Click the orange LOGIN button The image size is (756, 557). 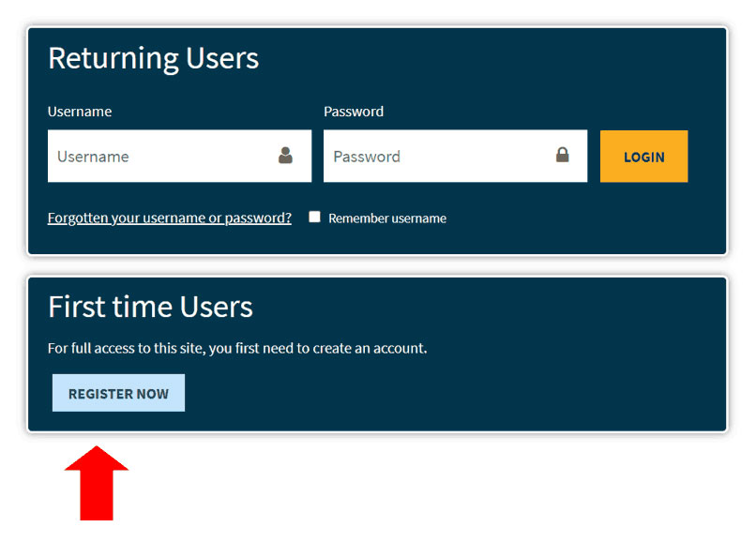(x=643, y=156)
